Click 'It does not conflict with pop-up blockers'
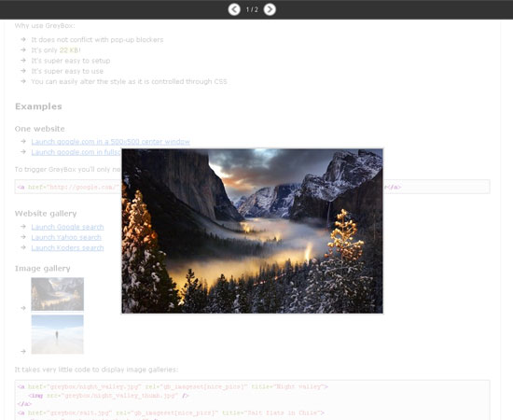Screen dimensions: 513x420 [97, 39]
